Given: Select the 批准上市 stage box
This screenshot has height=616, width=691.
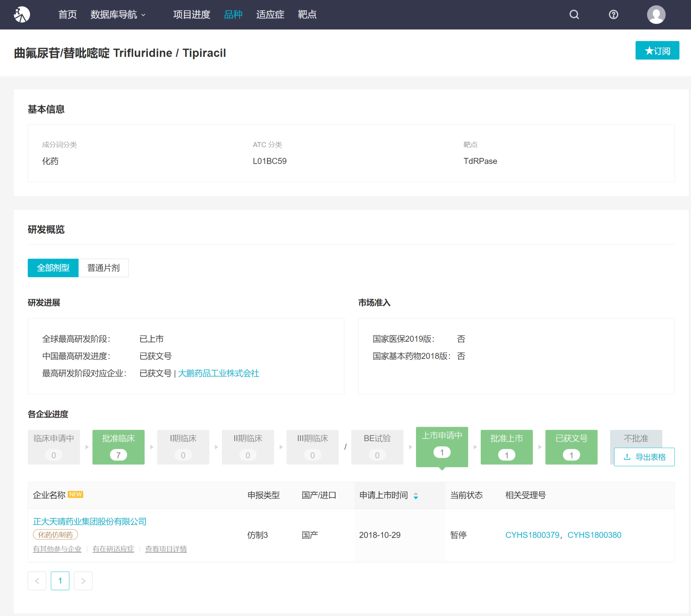Looking at the screenshot, I should click(507, 447).
